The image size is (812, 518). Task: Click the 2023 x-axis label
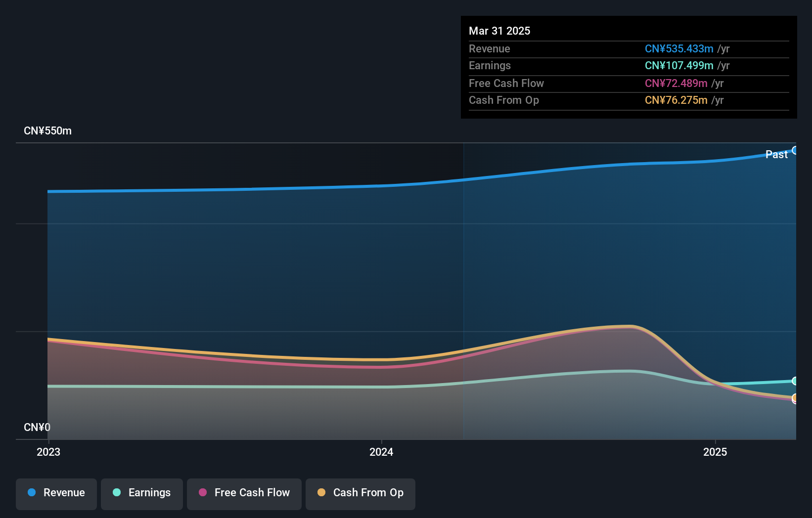(48, 452)
